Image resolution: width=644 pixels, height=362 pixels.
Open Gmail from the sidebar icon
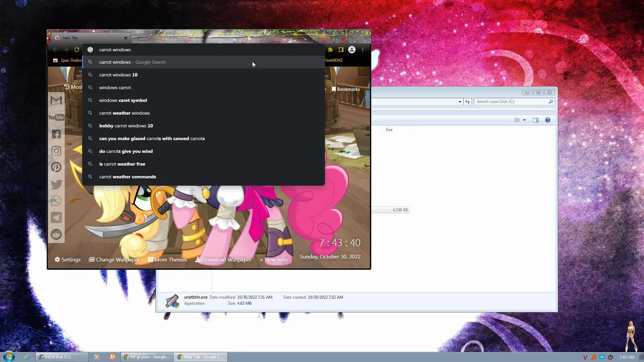pos(56,101)
